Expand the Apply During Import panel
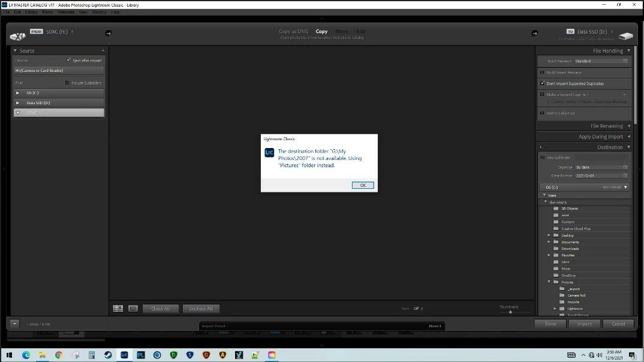Viewport: 644px width, 362px height. [x=628, y=137]
